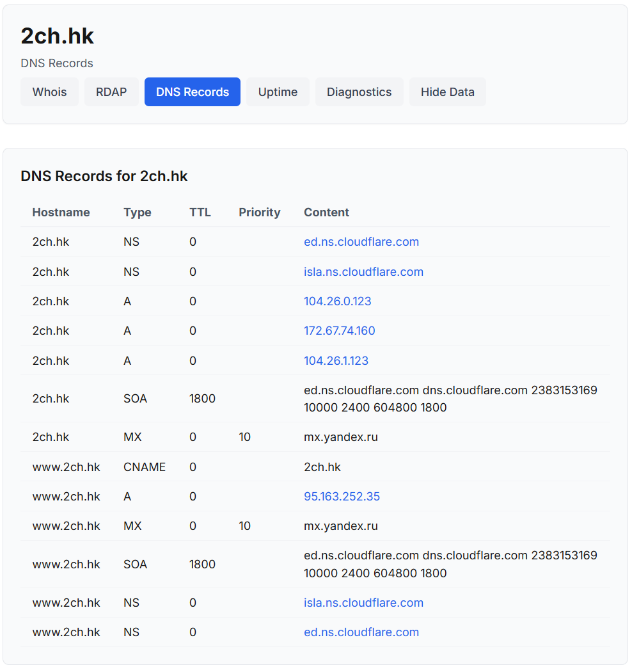639x672 pixels.
Task: Click the large 2ch.hk page title
Action: point(57,36)
